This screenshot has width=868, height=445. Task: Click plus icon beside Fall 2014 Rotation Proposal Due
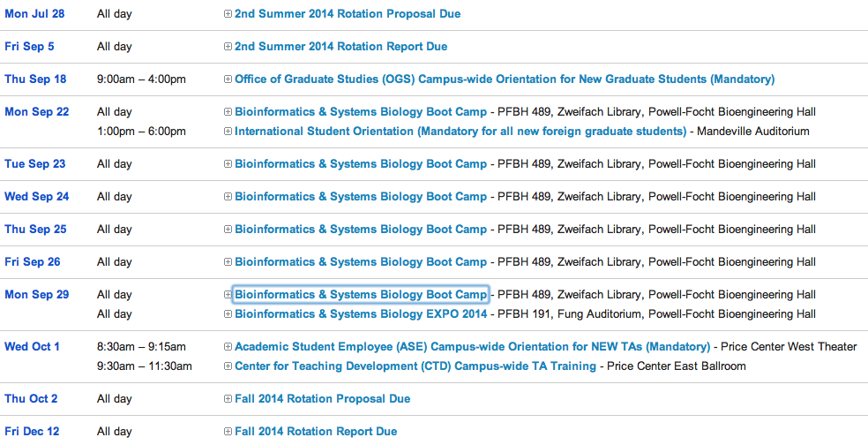228,399
